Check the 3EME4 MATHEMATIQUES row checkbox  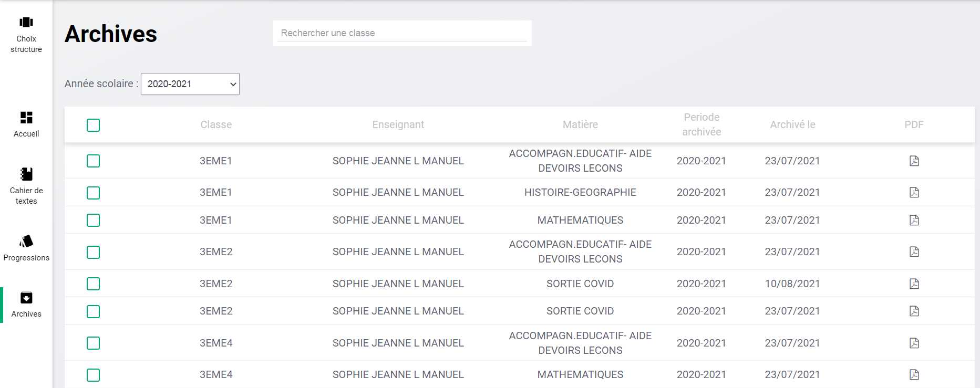point(93,375)
